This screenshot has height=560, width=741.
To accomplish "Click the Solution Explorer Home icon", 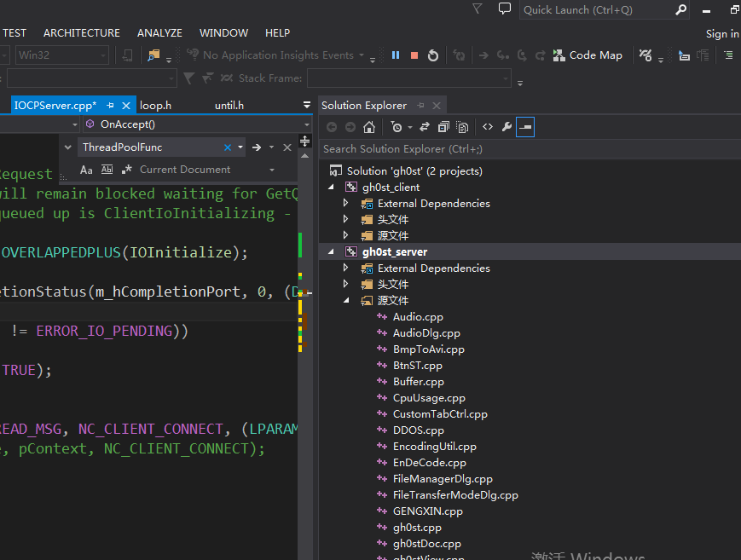I will [x=369, y=127].
